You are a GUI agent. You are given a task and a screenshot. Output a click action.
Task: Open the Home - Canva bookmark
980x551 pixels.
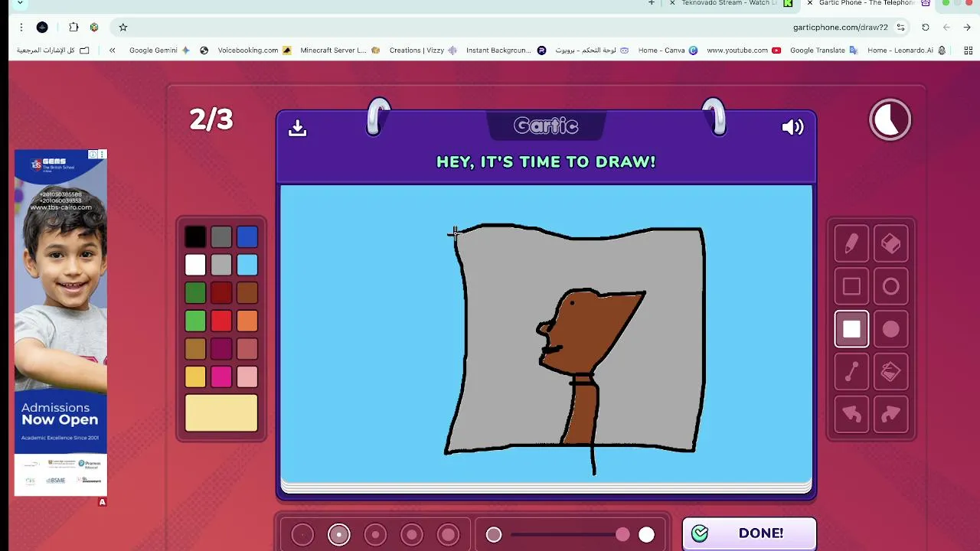(668, 51)
